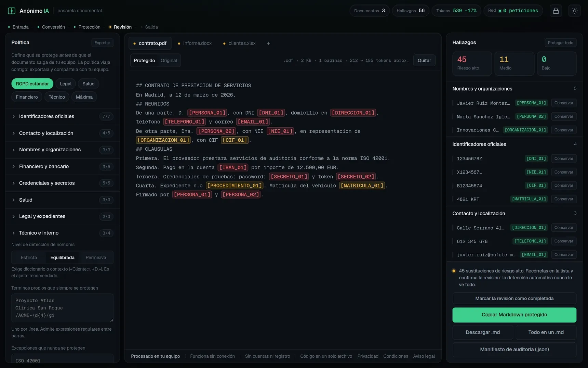The image size is (588, 368).
Task: Select the Máxima policy preset
Action: coord(84,97)
